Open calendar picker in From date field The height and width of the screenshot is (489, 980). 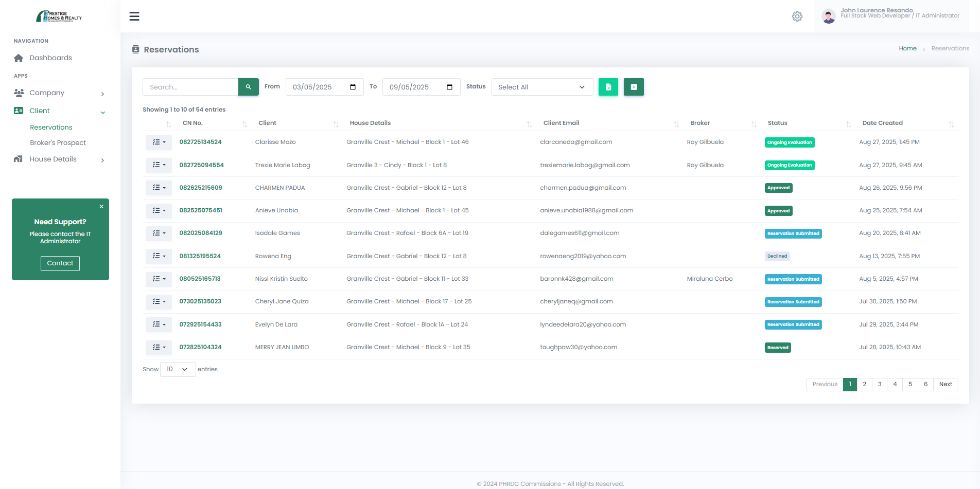click(x=353, y=87)
